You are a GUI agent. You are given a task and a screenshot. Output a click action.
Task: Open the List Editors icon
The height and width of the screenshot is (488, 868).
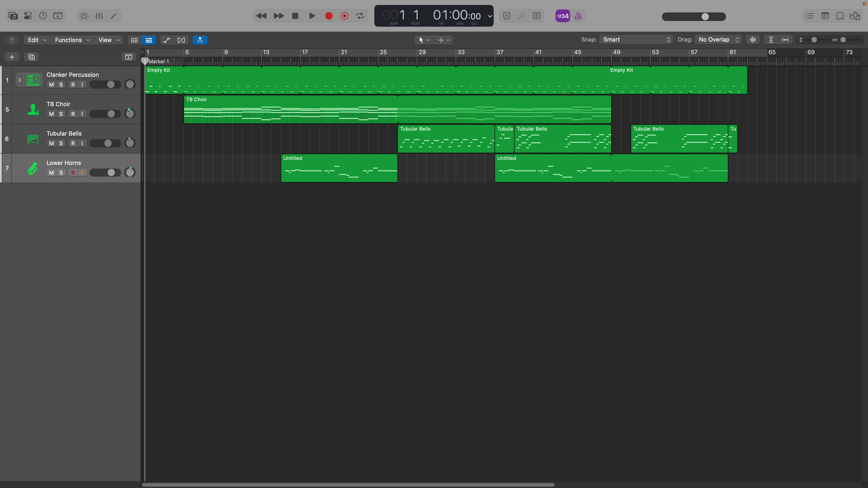click(810, 16)
